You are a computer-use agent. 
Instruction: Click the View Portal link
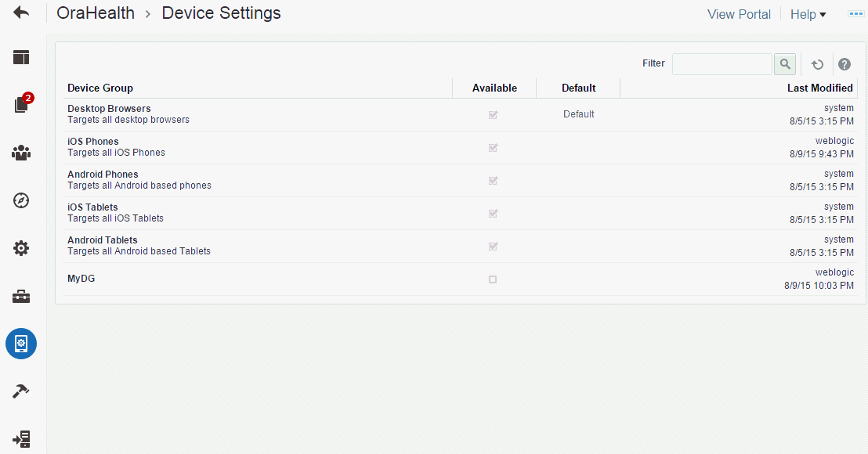tap(739, 14)
